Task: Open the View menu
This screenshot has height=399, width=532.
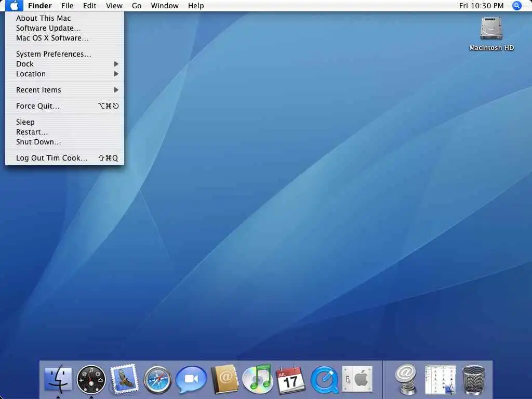Action: [114, 6]
